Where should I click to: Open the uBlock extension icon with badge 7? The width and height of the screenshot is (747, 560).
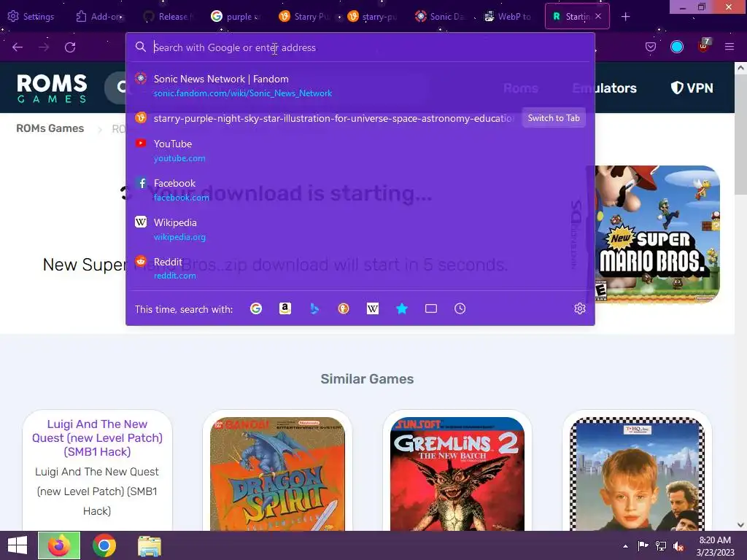(704, 46)
